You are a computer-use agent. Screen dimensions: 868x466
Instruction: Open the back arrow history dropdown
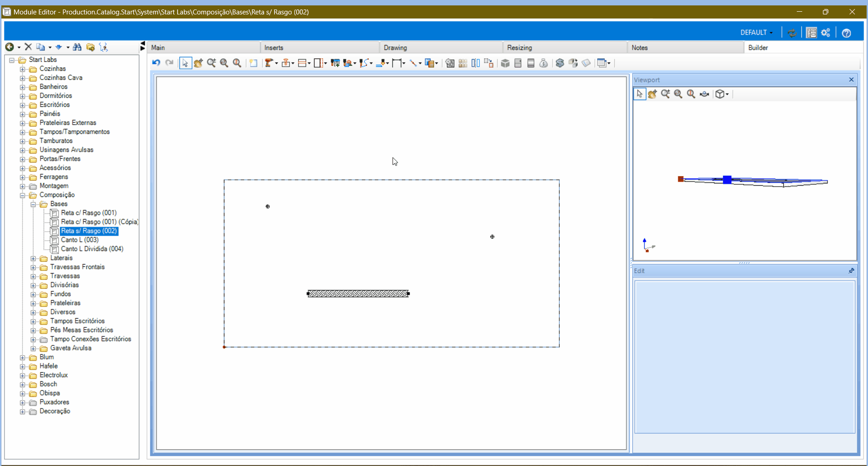coord(19,47)
